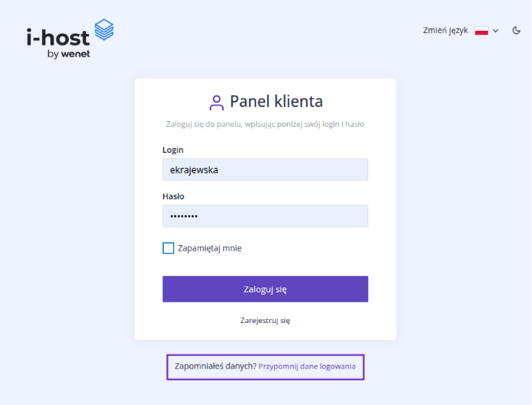Toggle dark mode with the moon icon
Screen dimensions: 532x405
[x=516, y=30]
